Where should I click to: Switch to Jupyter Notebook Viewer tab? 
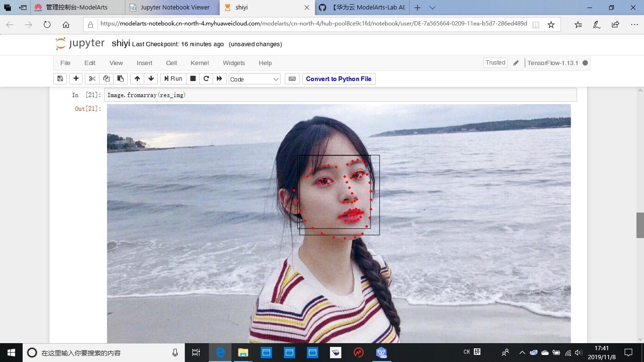173,8
